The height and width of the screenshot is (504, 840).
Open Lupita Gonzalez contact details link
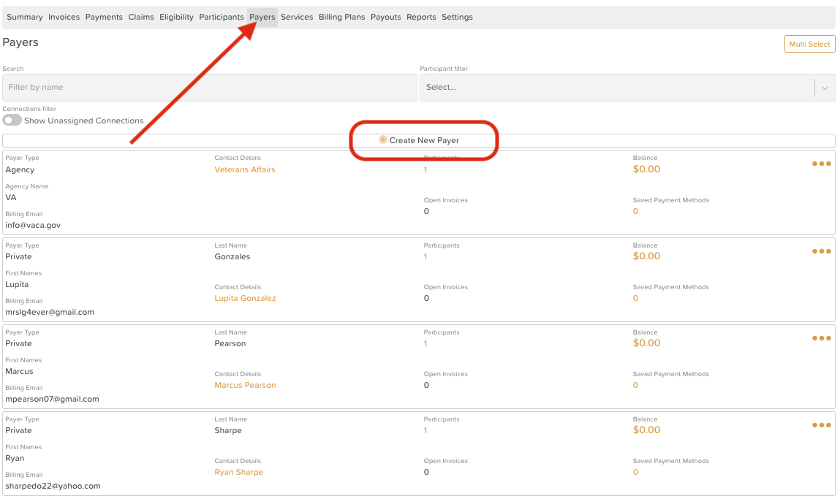245,298
